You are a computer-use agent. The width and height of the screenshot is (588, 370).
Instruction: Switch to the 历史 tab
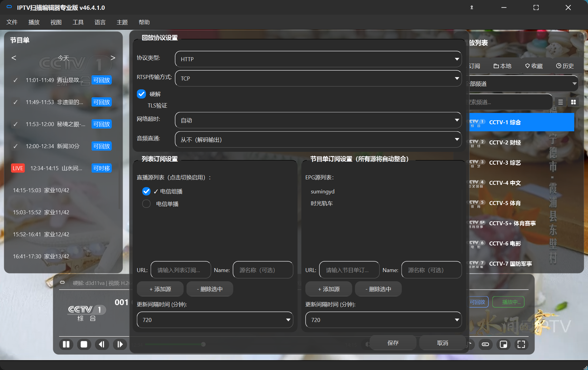coord(565,66)
